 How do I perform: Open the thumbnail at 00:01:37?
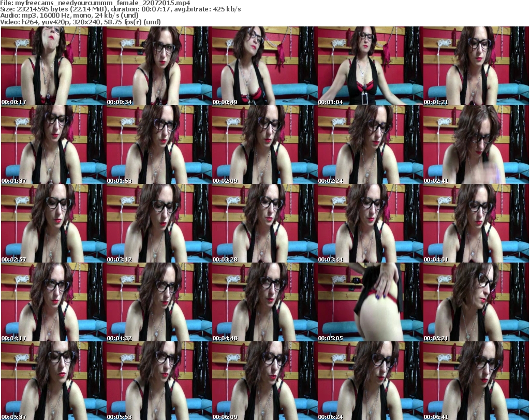click(54, 144)
